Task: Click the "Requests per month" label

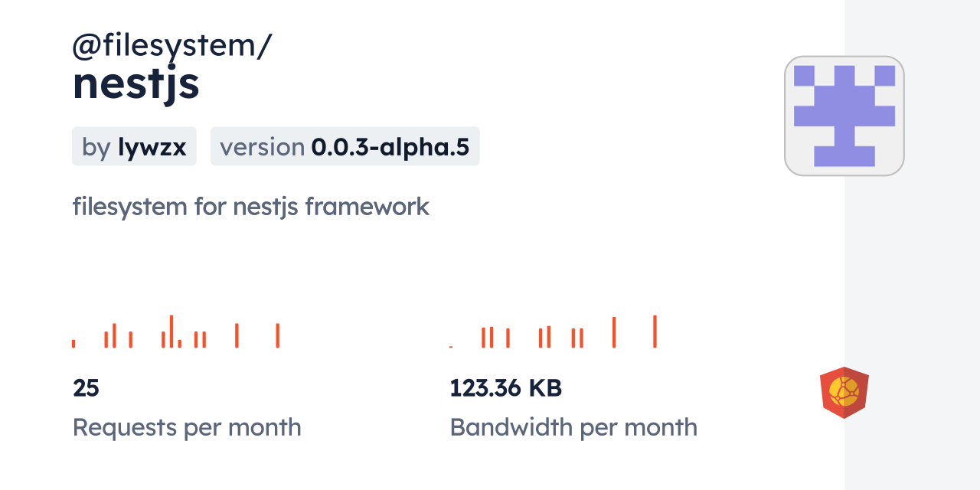Action: 186,427
